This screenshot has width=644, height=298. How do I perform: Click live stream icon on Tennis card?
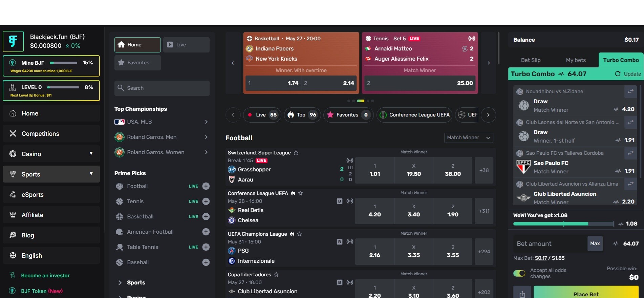472,38
